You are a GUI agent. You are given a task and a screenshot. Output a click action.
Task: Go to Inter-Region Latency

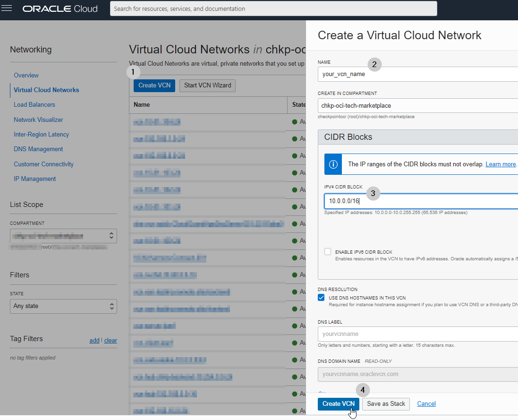(x=41, y=135)
